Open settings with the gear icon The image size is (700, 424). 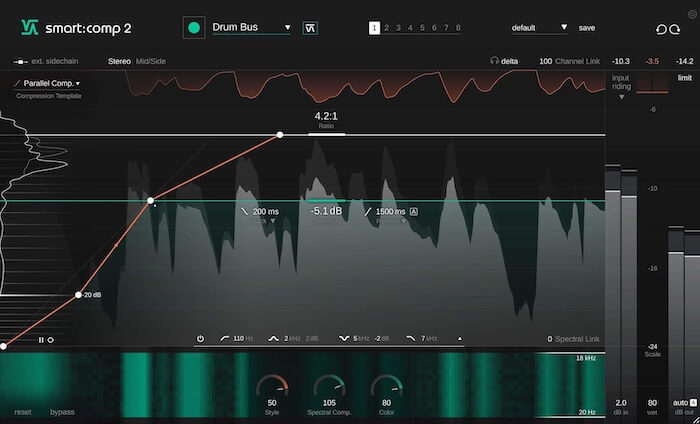[692, 14]
